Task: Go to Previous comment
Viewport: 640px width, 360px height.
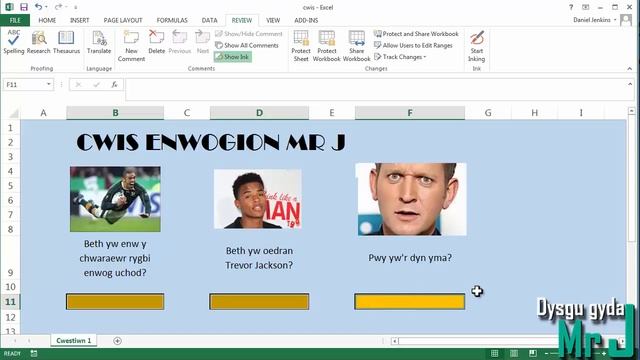Action: click(180, 42)
